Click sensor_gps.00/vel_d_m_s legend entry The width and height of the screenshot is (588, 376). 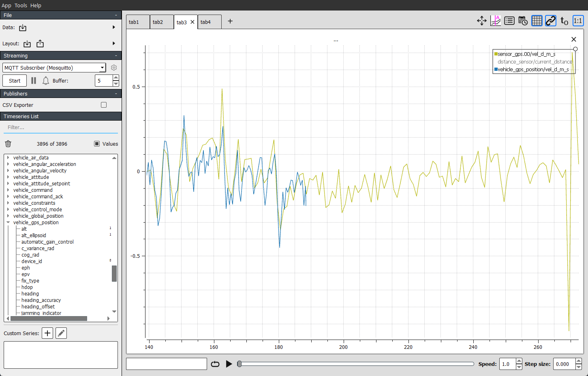click(x=526, y=54)
